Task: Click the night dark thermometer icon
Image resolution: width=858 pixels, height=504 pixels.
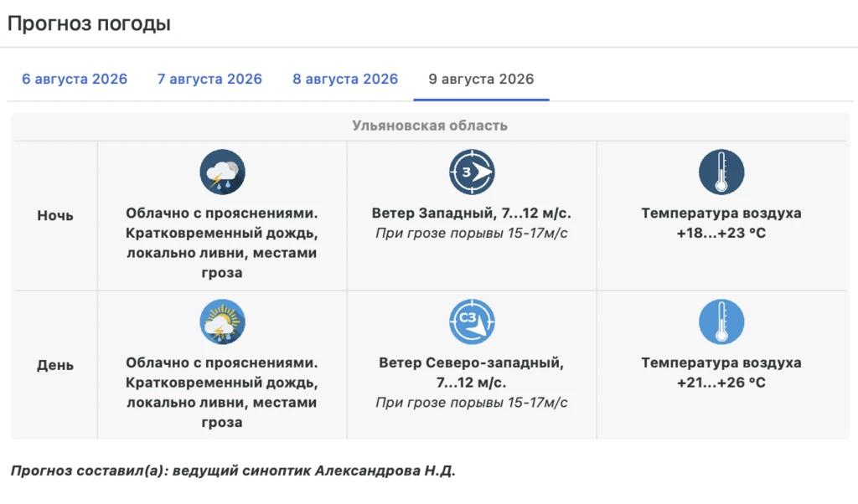Action: tap(721, 172)
